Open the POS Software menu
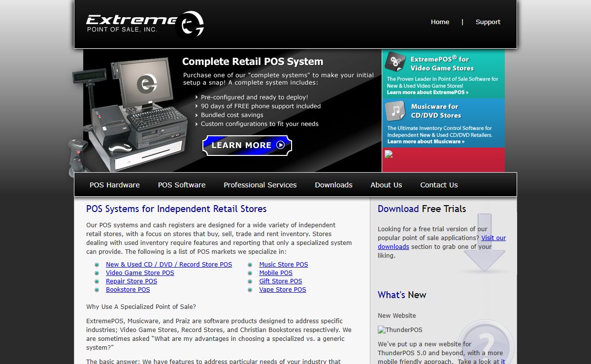This screenshot has height=364, width=591. click(182, 185)
